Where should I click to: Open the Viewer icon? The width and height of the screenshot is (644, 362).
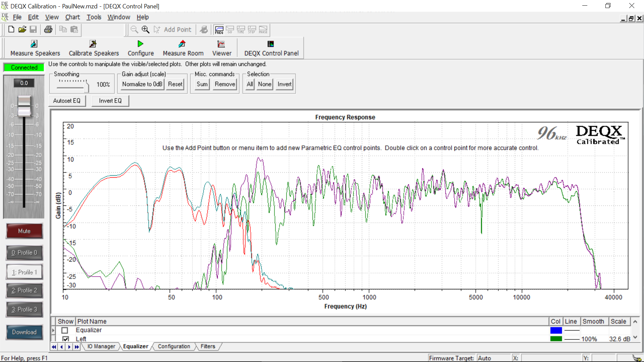pos(221,44)
